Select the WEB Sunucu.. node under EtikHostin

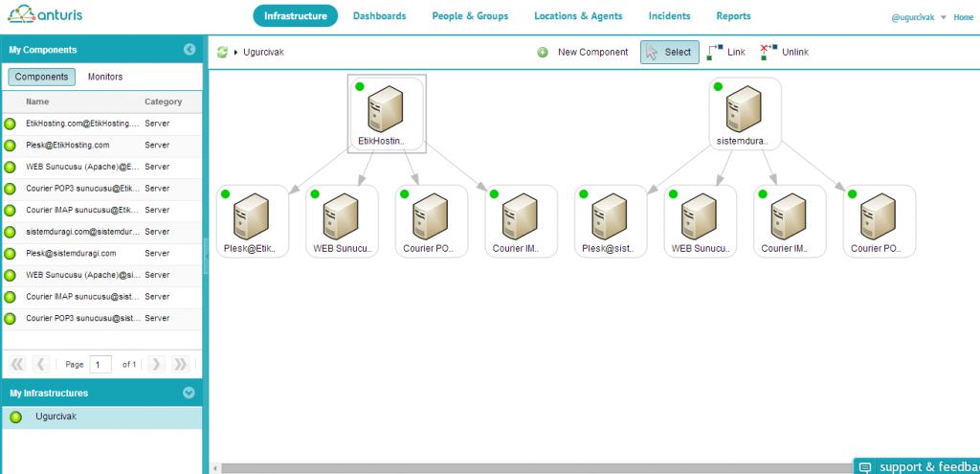click(x=342, y=221)
